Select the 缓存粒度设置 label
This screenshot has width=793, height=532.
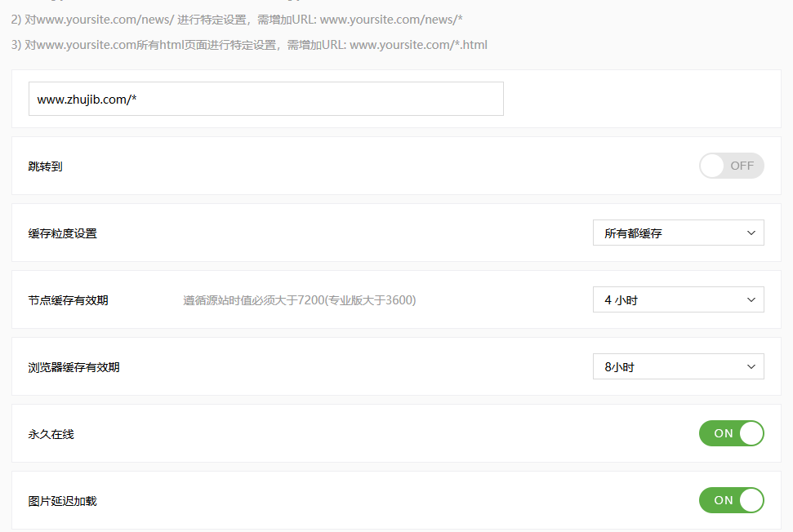point(62,233)
